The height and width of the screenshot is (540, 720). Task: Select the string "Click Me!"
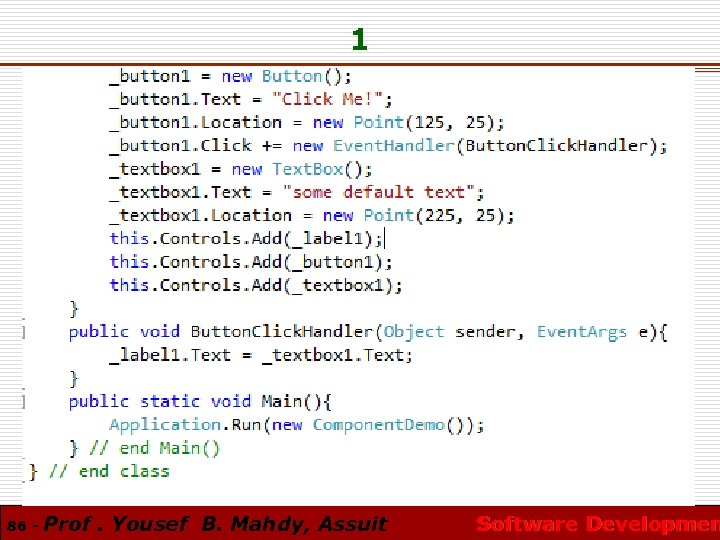(x=327, y=99)
